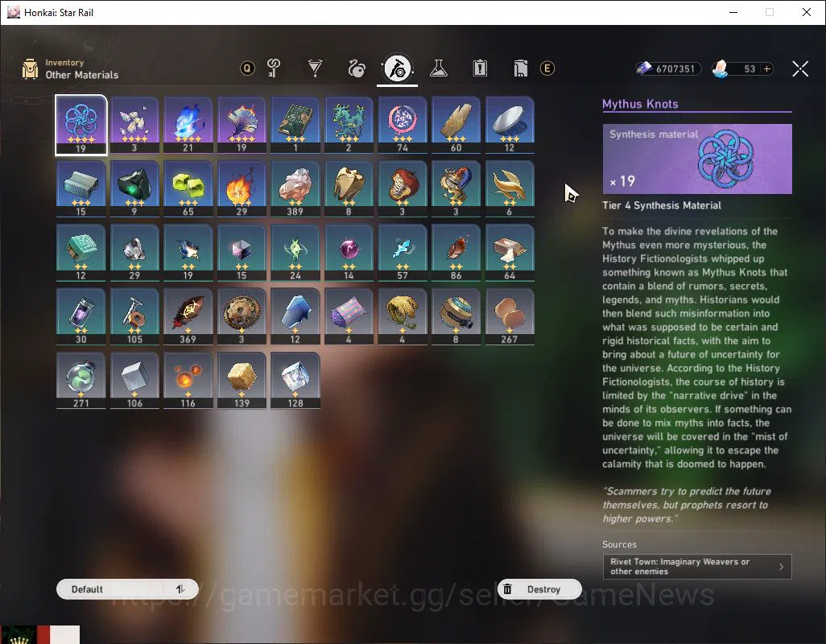Screen dimensions: 826x644
Task: Click the Destroy button
Action: 539,589
